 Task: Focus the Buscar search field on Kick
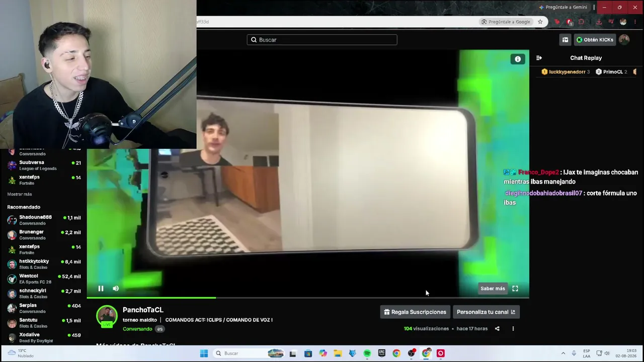pos(322,40)
